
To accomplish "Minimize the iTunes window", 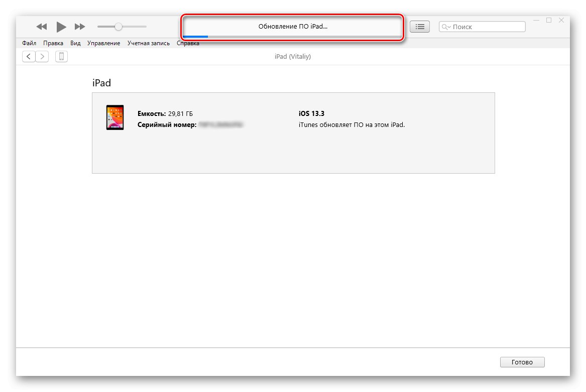I will click(536, 20).
